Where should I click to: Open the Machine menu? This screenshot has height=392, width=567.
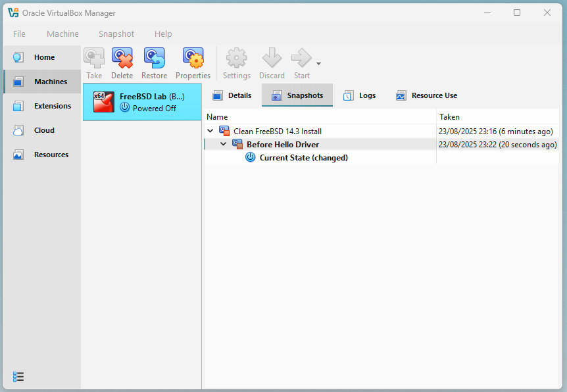point(62,34)
